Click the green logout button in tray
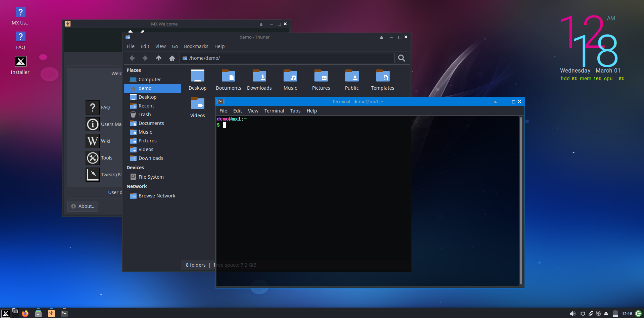The height and width of the screenshot is (318, 644). pyautogui.click(x=638, y=314)
